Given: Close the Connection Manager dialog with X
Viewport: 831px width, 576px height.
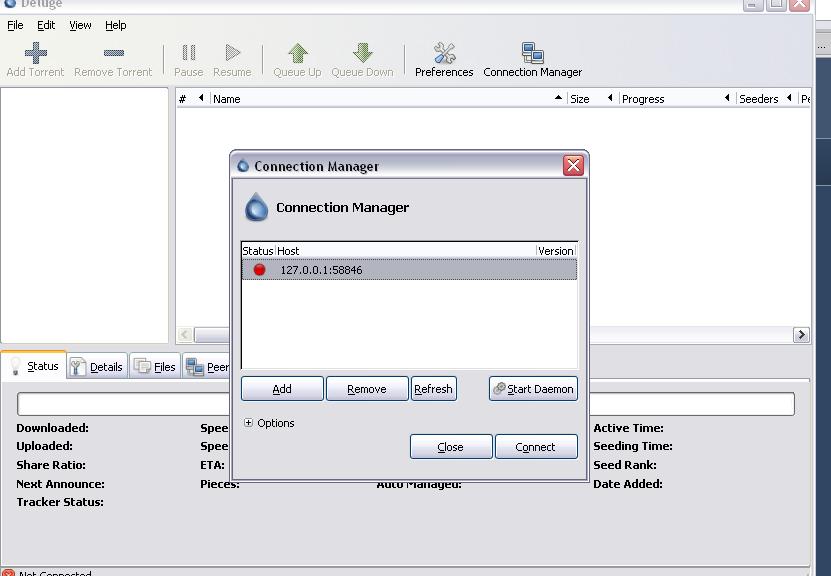Looking at the screenshot, I should (x=573, y=165).
